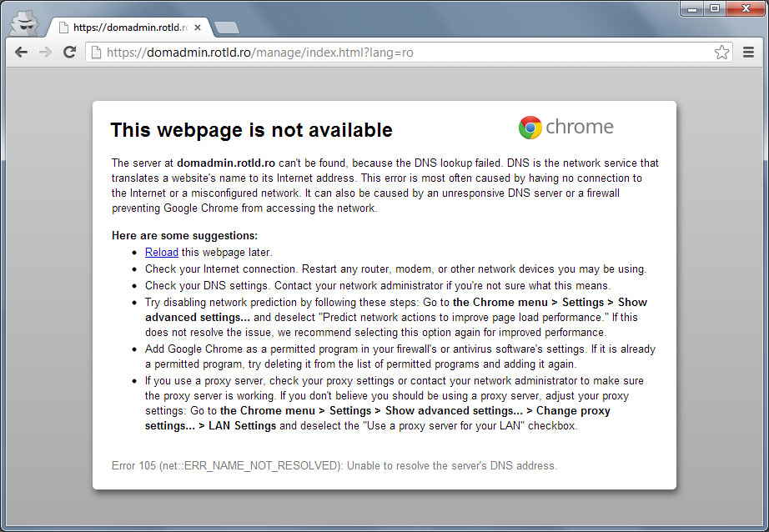
Task: Click the favicon on the active tab
Action: coord(63,28)
